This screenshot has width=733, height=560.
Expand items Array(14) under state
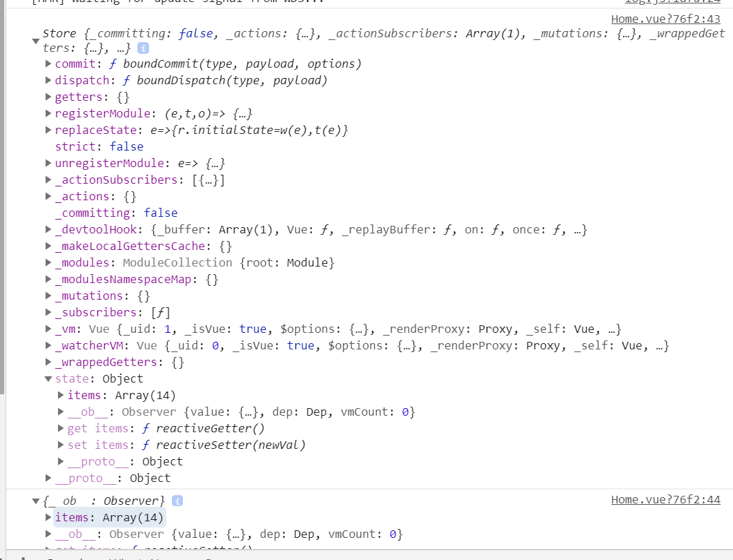(x=61, y=395)
